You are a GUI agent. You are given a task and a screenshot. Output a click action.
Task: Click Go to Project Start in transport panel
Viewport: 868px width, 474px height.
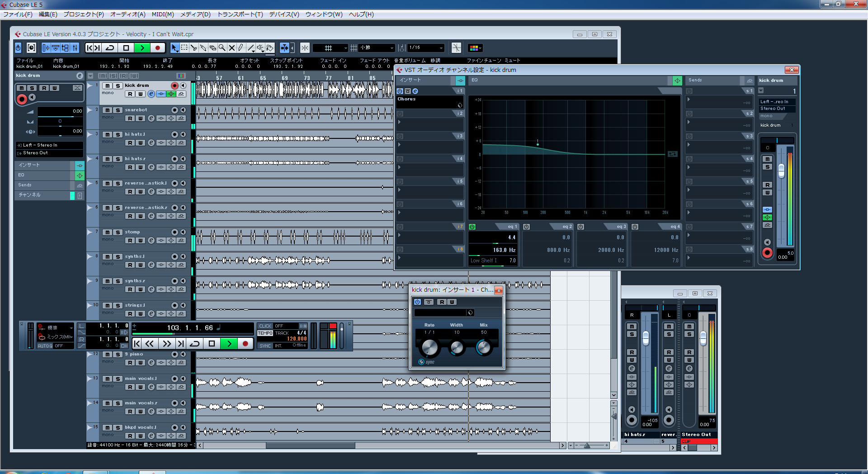point(137,344)
